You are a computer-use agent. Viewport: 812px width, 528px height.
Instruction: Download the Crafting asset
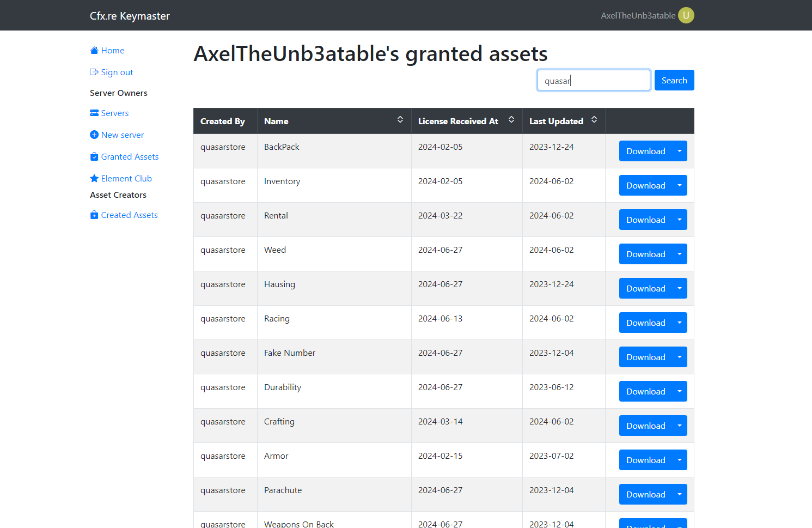[x=646, y=426]
